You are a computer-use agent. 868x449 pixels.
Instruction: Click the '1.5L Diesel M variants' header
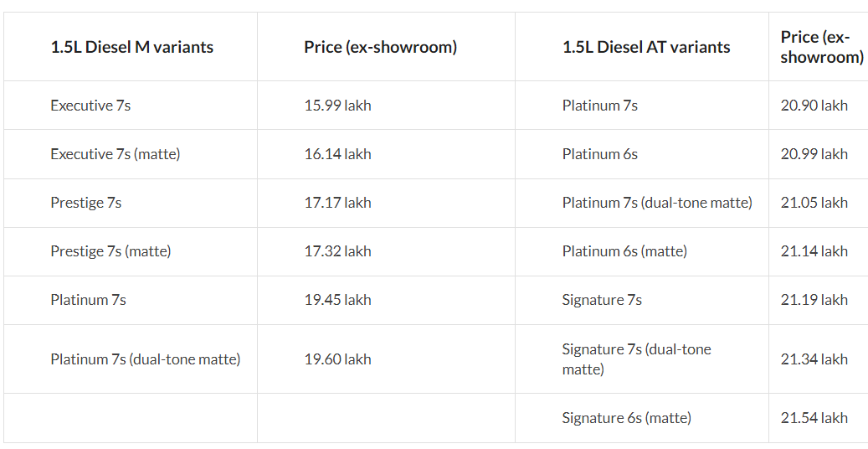click(131, 47)
